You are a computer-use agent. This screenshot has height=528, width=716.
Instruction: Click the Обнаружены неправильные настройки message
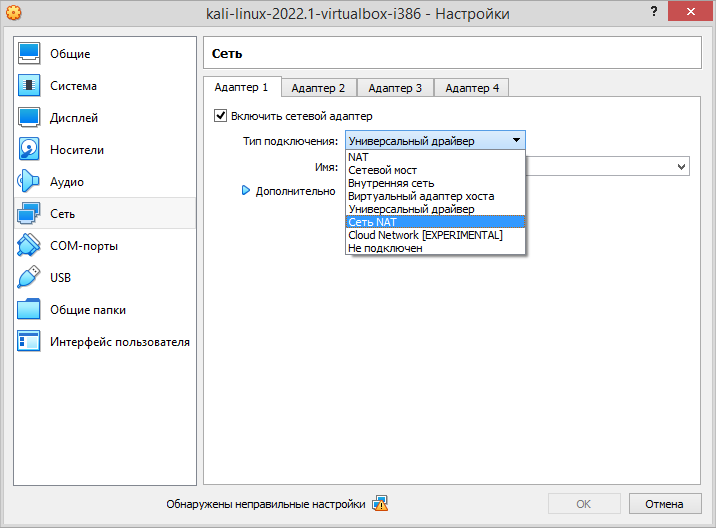tap(266, 504)
